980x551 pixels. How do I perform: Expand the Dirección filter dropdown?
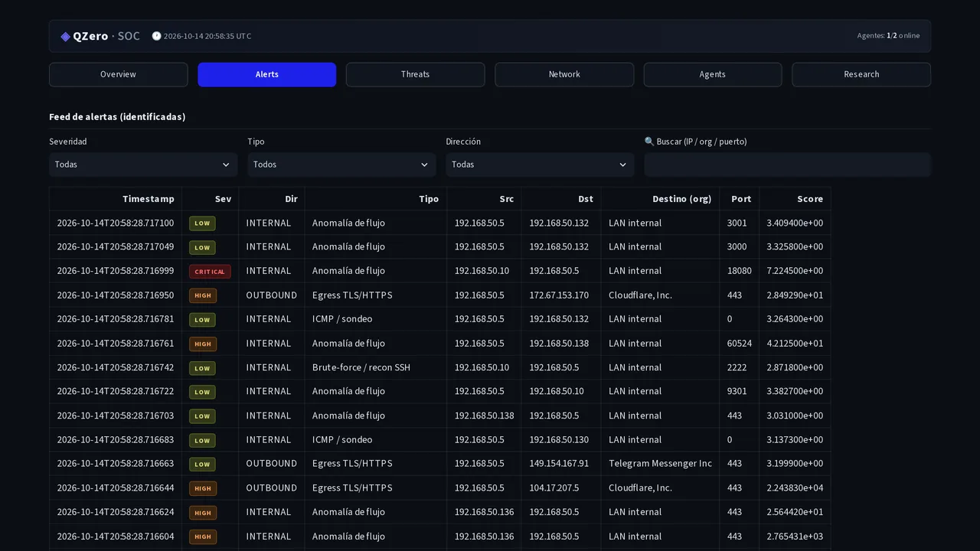click(540, 165)
